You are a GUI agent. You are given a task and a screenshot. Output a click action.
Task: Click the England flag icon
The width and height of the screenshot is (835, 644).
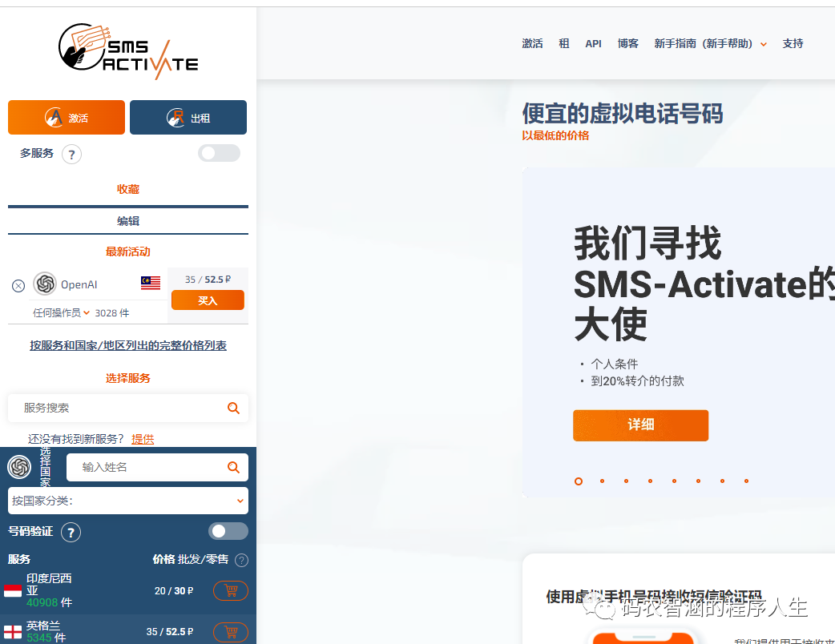pyautogui.click(x=13, y=632)
